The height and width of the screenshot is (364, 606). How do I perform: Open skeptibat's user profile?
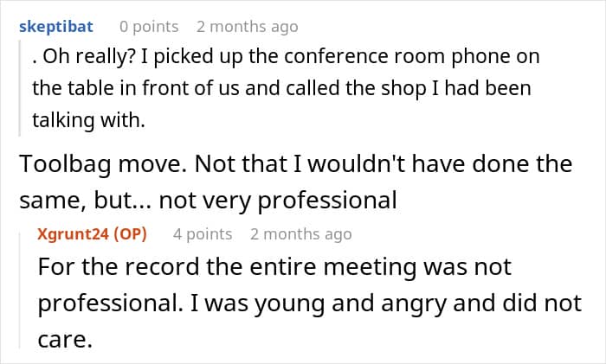pyautogui.click(x=56, y=27)
